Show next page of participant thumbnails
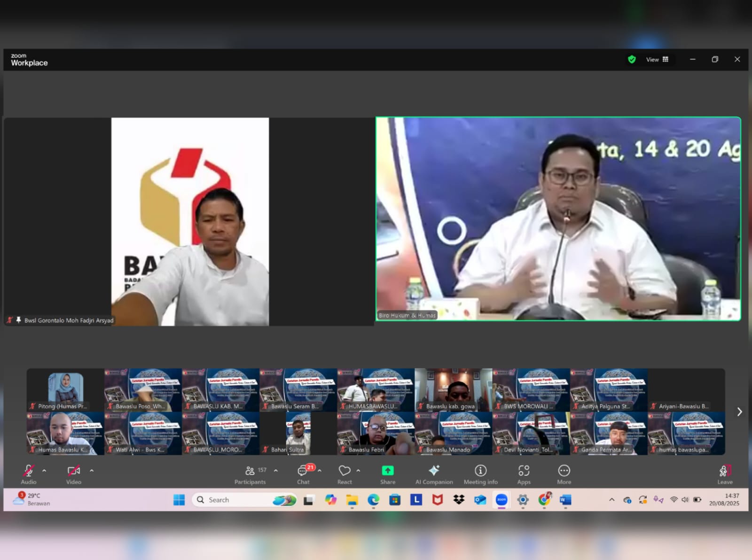The height and width of the screenshot is (560, 752). click(x=739, y=412)
